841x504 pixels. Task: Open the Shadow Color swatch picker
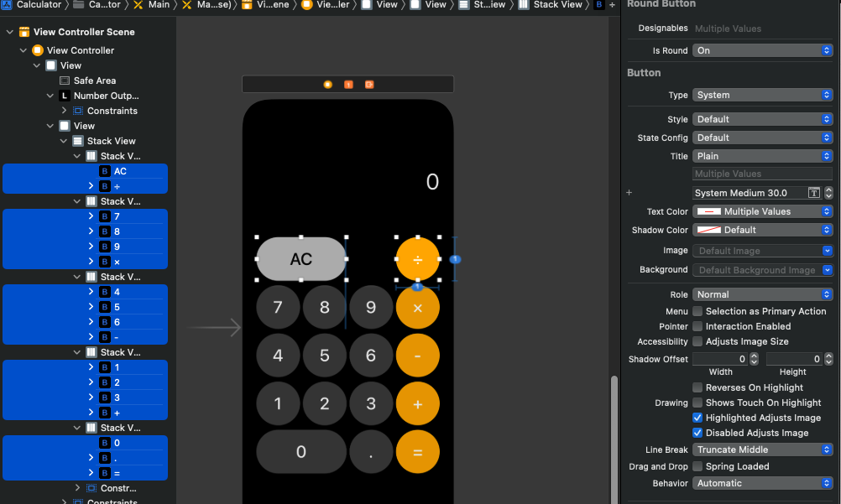tap(708, 230)
